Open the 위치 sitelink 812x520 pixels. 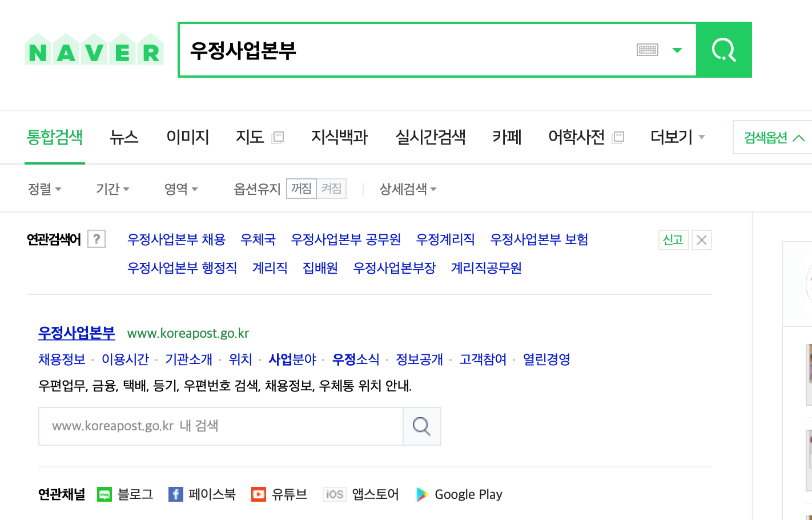coord(240,359)
